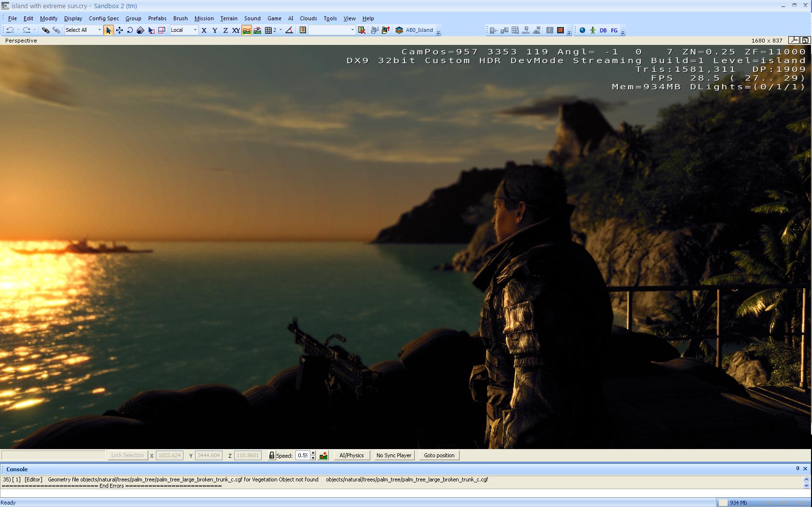812x507 pixels.
Task: Open the DB DataBase view
Action: [x=603, y=30]
